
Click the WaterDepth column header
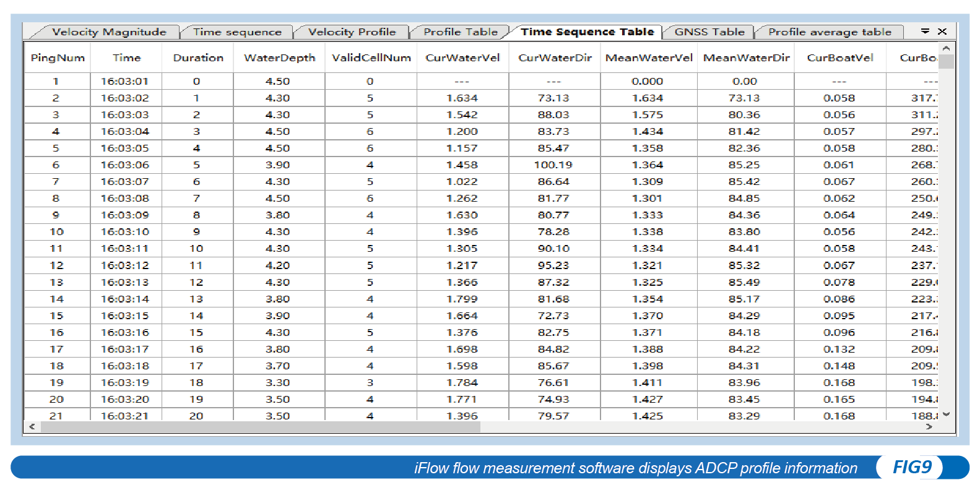pos(279,58)
